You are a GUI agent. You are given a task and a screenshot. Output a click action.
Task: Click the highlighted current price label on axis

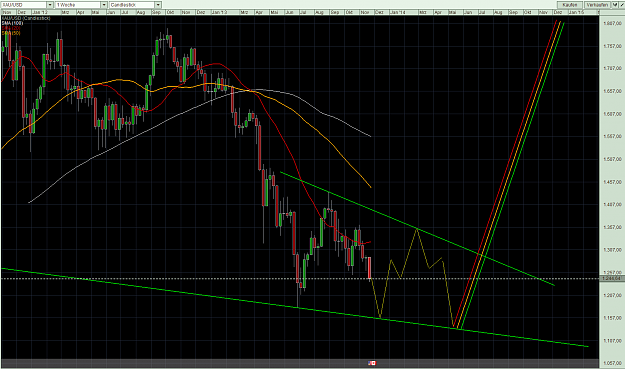click(x=612, y=278)
